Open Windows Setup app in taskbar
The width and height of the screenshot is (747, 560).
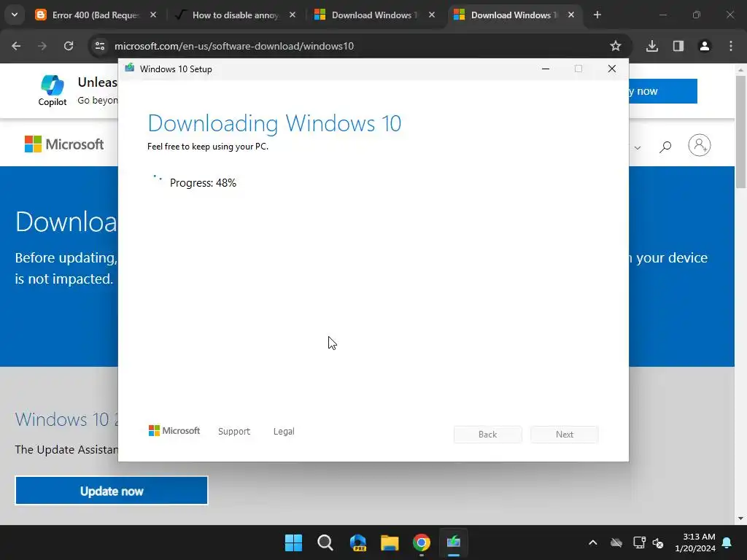tap(454, 542)
